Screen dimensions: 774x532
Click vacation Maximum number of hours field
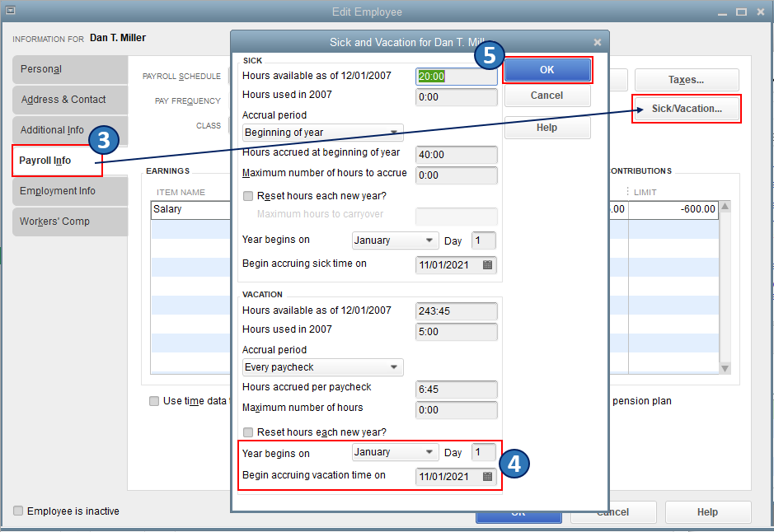[x=457, y=410]
